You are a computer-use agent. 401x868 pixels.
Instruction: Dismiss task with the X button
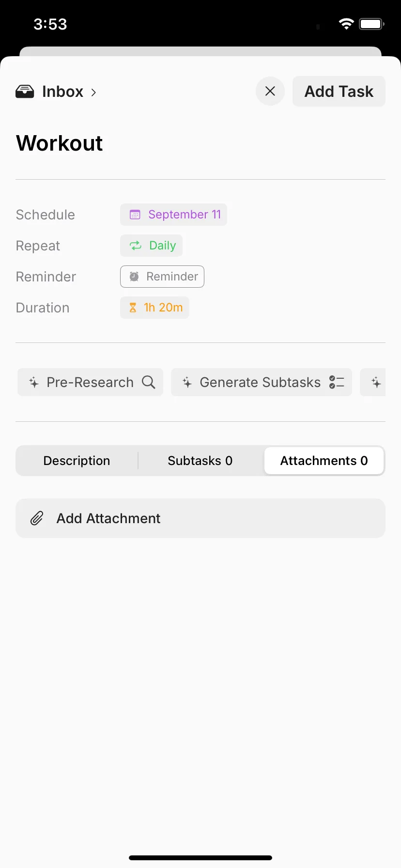[270, 91]
